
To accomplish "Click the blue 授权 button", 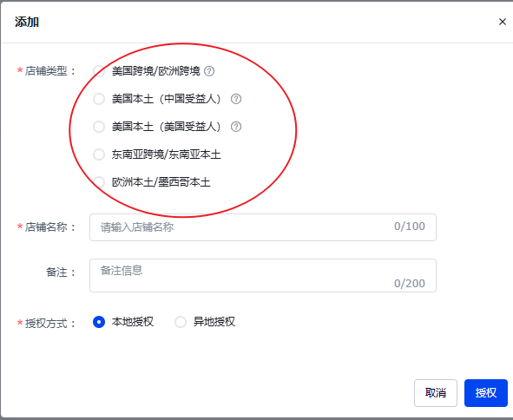I will tap(486, 393).
